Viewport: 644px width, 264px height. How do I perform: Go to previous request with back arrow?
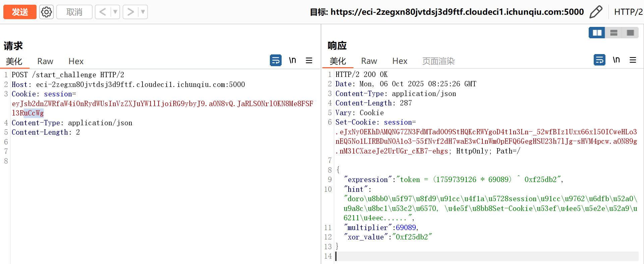(103, 12)
